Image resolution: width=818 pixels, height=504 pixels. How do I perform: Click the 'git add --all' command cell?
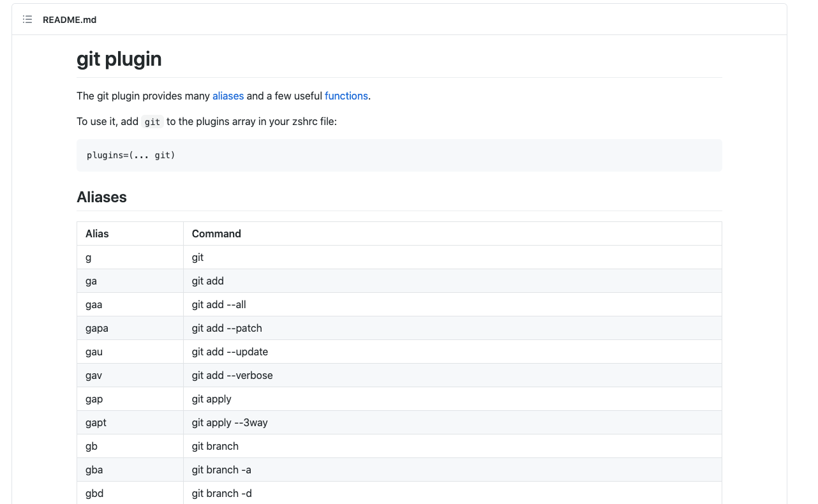click(452, 304)
